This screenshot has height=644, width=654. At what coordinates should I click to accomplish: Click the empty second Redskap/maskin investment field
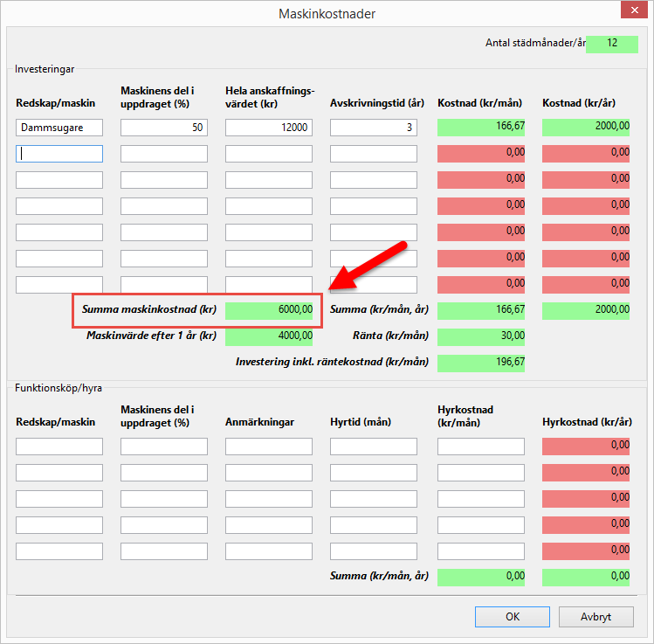(59, 154)
